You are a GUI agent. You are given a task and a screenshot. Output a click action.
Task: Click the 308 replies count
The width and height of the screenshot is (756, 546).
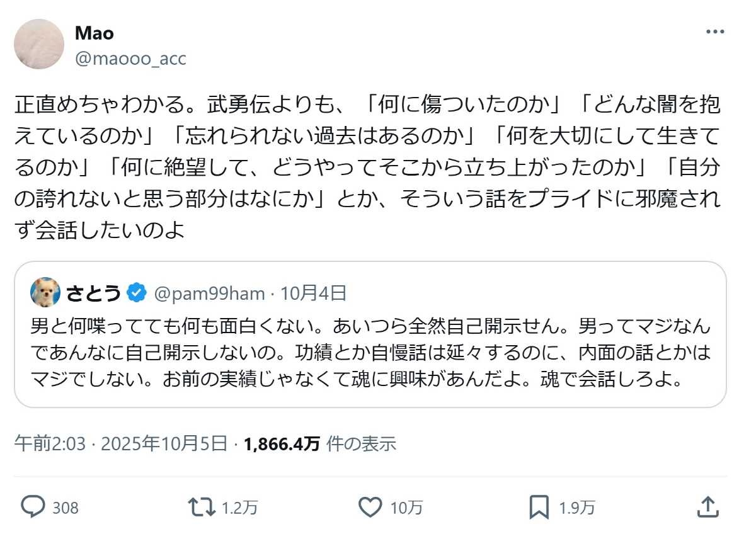(66, 507)
